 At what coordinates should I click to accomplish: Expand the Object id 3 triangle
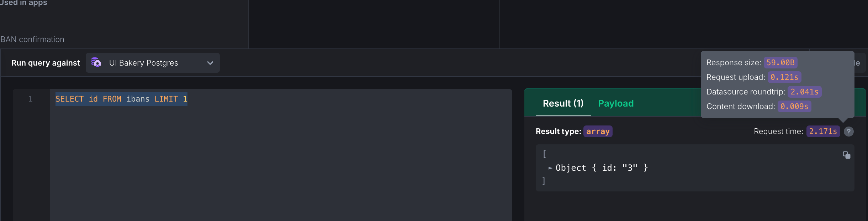click(x=550, y=168)
